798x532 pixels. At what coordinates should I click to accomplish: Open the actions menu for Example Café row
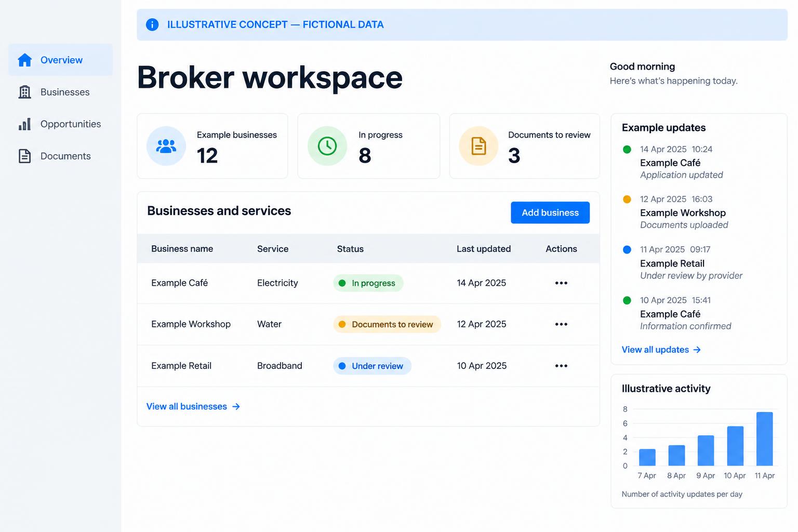point(561,283)
